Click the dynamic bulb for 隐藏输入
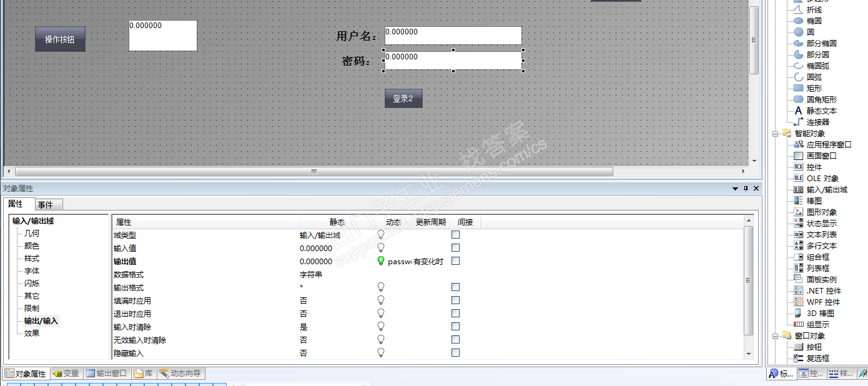 (x=381, y=353)
